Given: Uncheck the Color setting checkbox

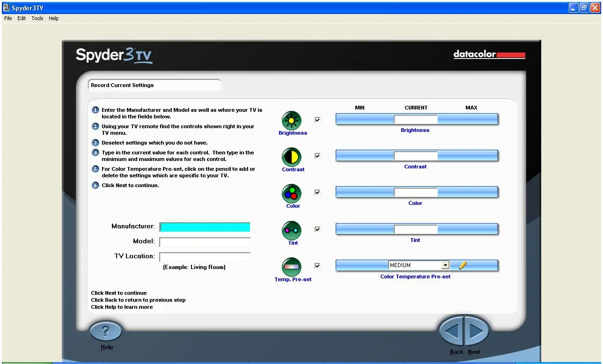Looking at the screenshot, I should click(317, 192).
